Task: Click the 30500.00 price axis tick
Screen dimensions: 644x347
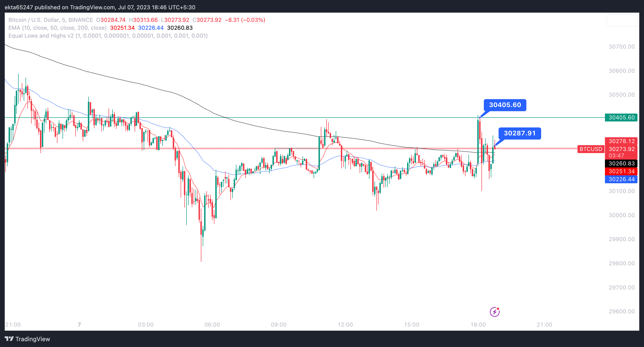Action: [x=621, y=95]
